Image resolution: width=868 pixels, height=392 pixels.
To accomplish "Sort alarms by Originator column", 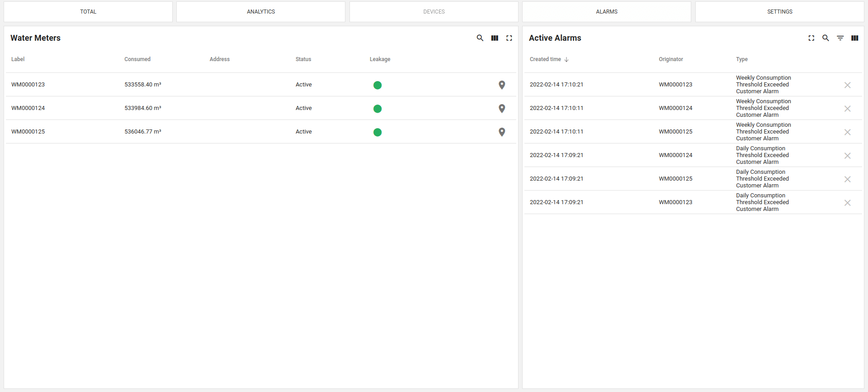I will click(x=670, y=59).
